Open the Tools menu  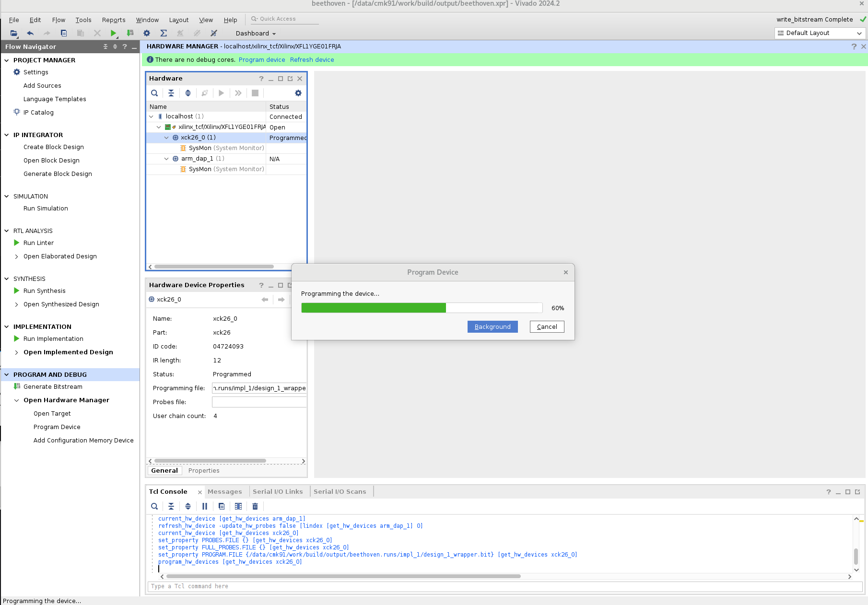click(83, 20)
